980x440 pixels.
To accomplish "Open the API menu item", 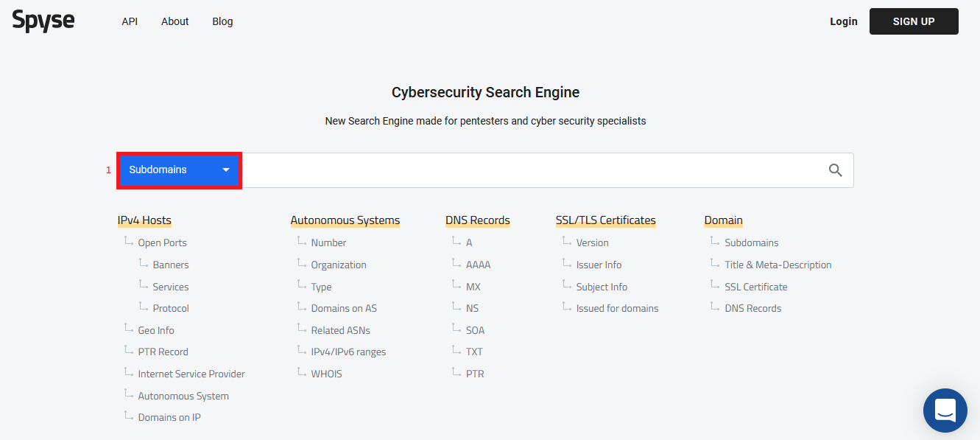I will click(130, 21).
